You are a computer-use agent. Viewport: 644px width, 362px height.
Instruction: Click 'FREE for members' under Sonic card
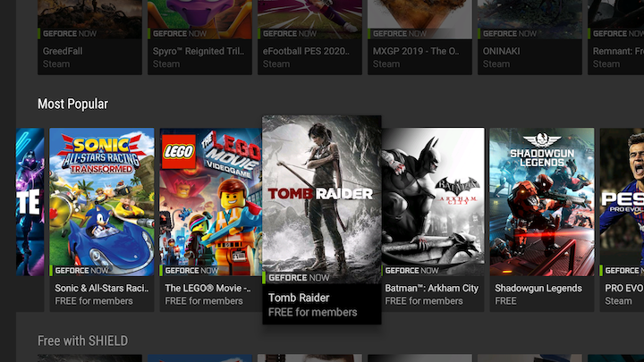tap(94, 301)
